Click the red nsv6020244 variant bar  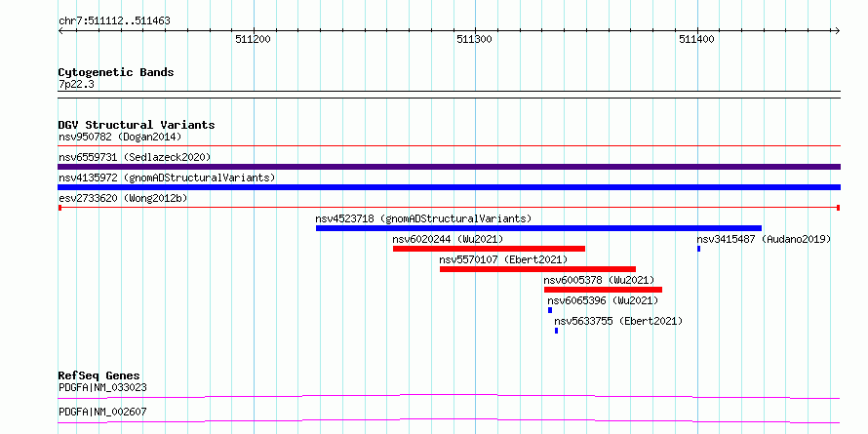[489, 249]
